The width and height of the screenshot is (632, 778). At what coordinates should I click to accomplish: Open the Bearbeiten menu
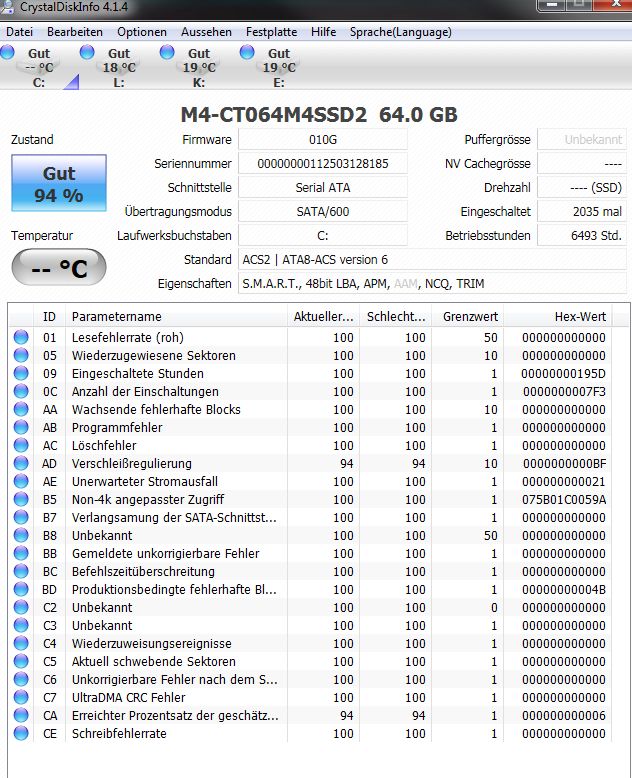point(75,32)
